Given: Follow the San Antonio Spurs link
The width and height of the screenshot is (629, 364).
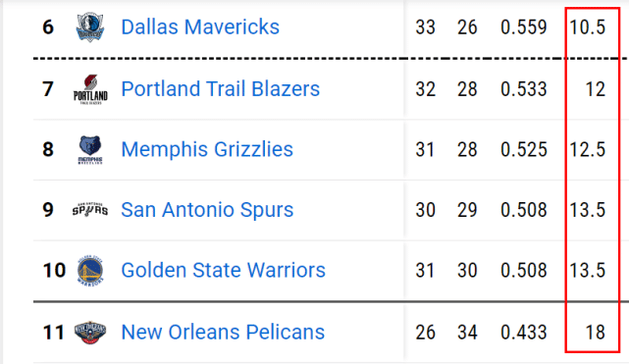Looking at the screenshot, I should [207, 210].
